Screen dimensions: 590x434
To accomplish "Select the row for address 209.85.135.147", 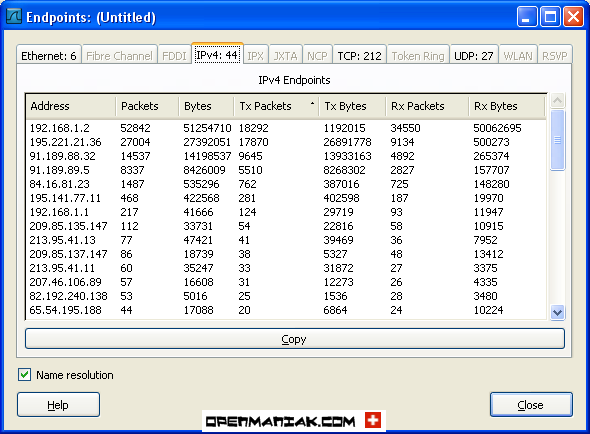I will tap(286, 226).
